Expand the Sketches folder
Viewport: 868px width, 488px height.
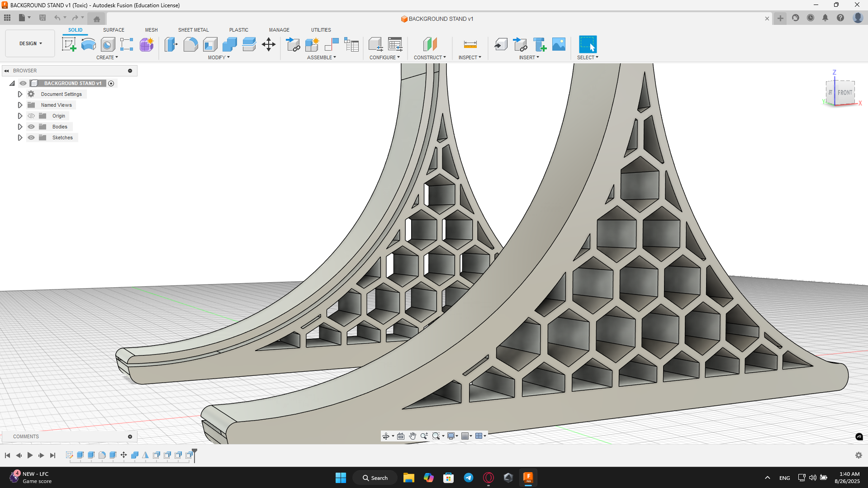point(20,137)
